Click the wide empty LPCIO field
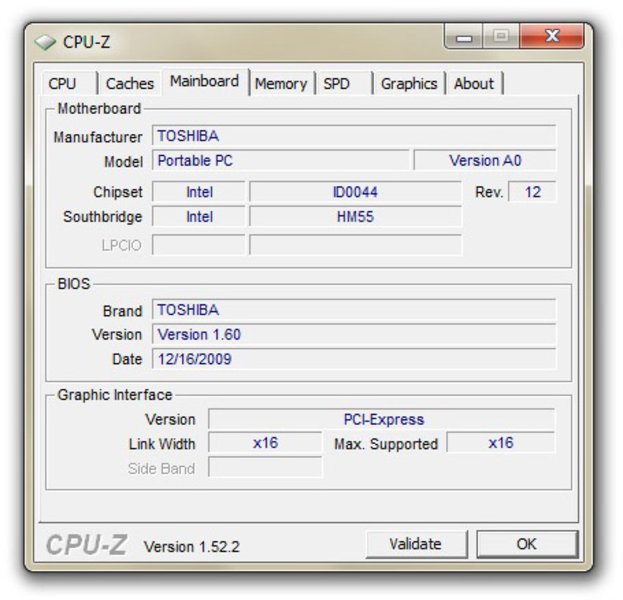This screenshot has height=600, width=623. point(355,245)
